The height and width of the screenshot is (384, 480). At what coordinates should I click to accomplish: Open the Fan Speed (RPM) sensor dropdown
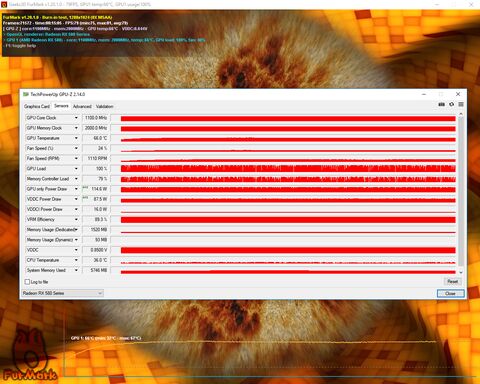tap(76, 159)
